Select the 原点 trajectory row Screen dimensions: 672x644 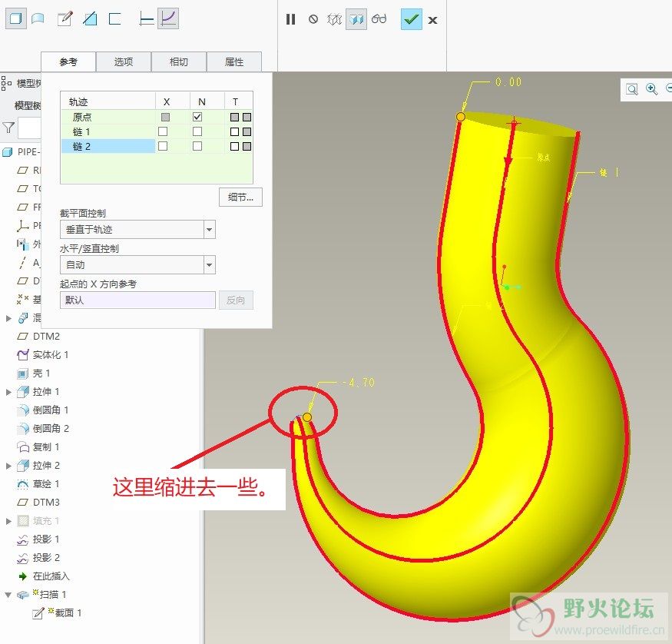pyautogui.click(x=157, y=117)
